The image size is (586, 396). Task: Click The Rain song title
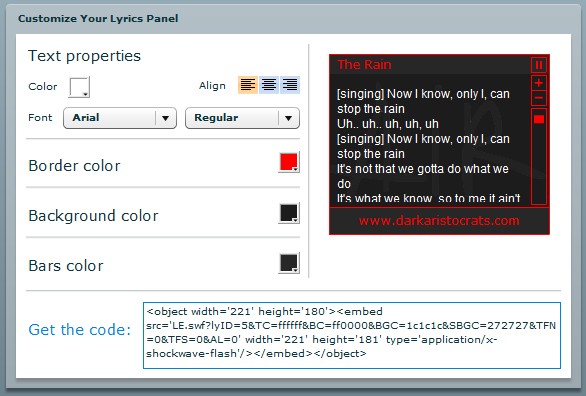point(364,65)
